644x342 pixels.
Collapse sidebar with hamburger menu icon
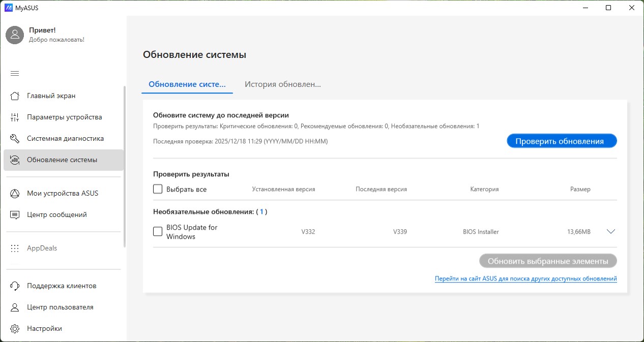point(15,73)
